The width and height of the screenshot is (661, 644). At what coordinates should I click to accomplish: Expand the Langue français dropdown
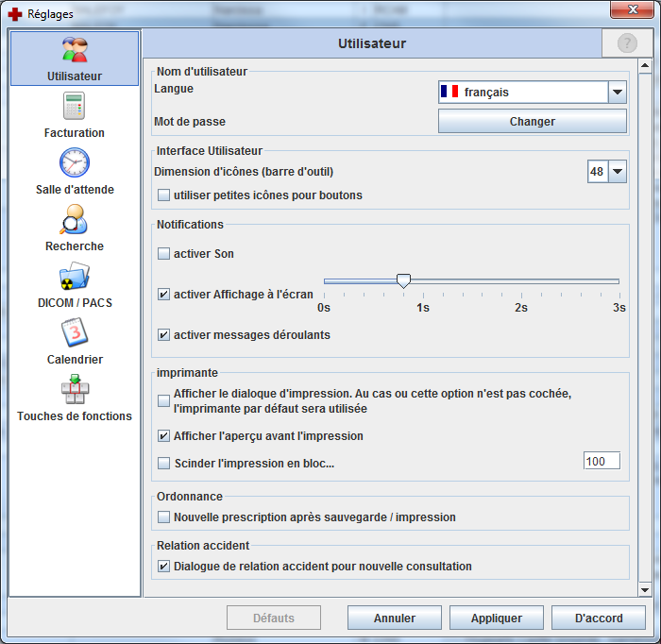(x=618, y=93)
